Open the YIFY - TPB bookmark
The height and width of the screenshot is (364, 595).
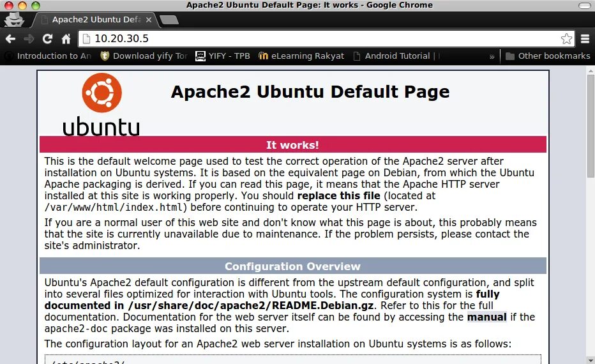click(222, 56)
